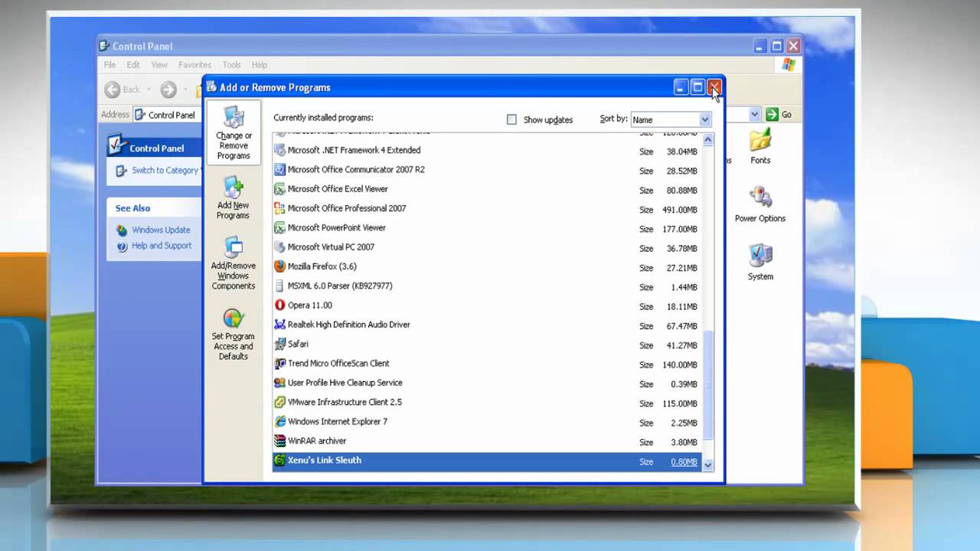The height and width of the screenshot is (551, 980).
Task: Click User Profile Hive Cleanup Service icon
Action: [279, 383]
